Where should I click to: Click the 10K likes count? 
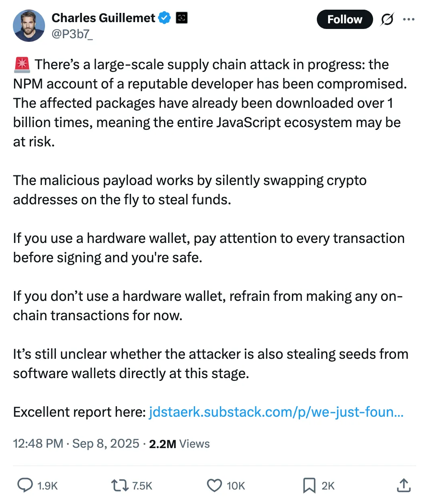[x=236, y=486]
